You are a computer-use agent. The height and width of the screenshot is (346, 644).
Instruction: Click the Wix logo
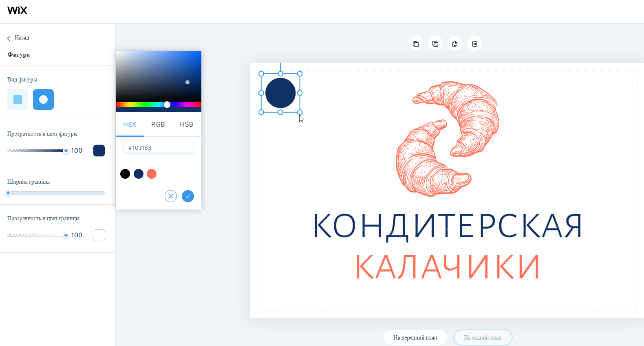17,10
